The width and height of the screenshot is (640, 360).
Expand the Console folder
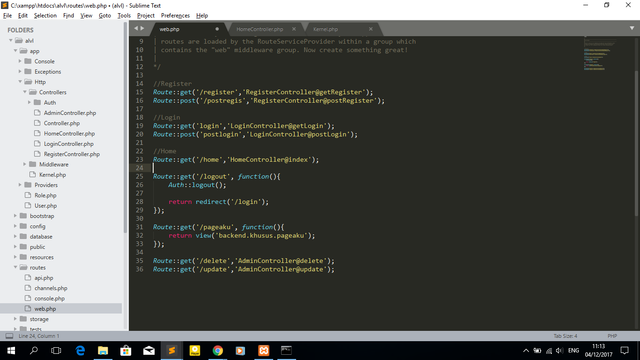point(20,61)
